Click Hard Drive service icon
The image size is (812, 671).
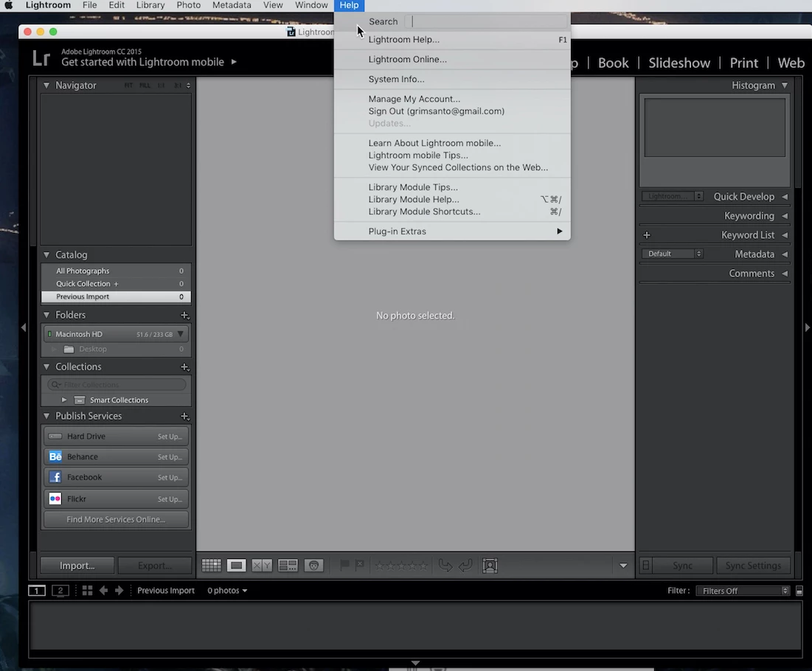pyautogui.click(x=55, y=437)
